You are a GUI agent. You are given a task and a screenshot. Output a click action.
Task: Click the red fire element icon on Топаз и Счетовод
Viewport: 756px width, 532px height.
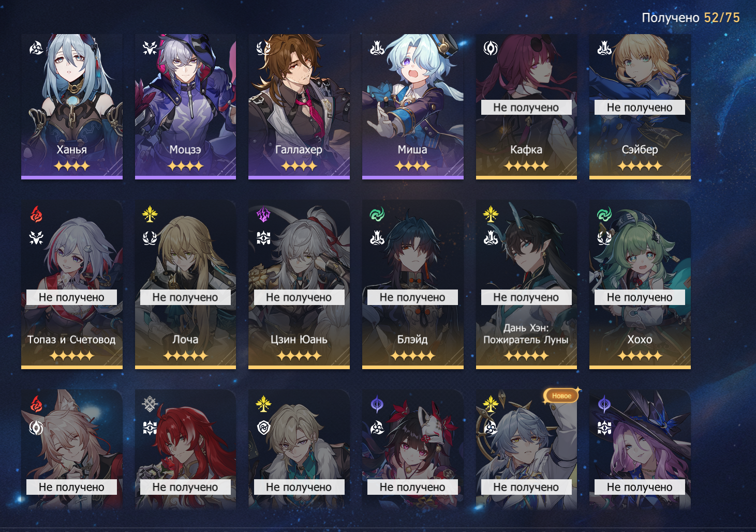(36, 214)
